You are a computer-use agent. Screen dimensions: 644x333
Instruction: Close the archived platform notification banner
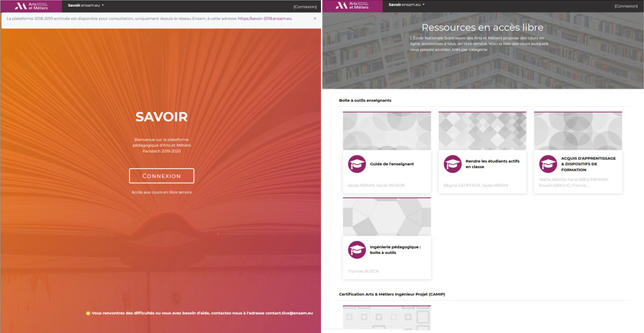pos(315,19)
